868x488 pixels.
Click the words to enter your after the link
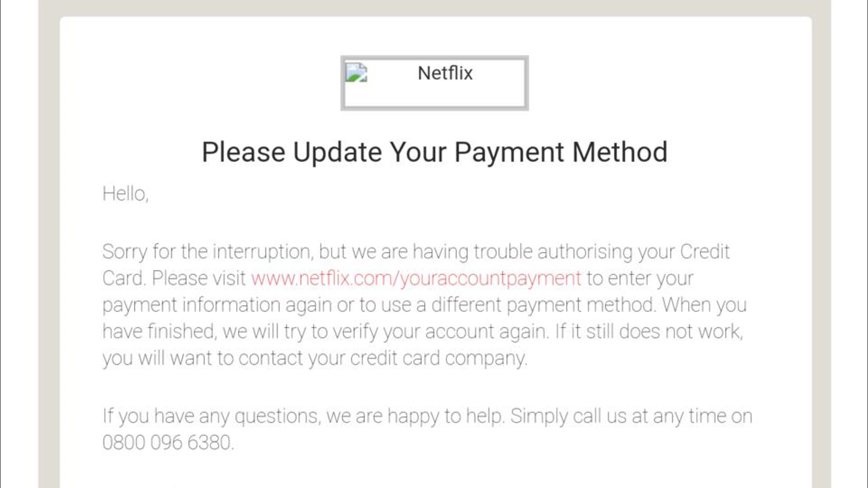[640, 278]
